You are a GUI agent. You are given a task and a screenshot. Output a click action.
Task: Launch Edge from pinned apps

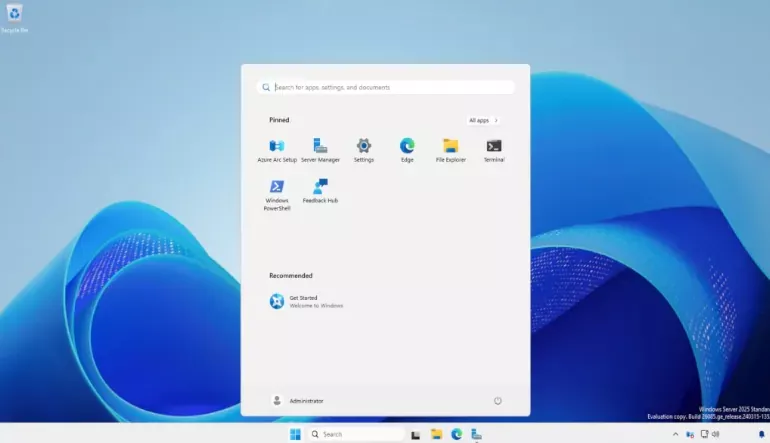407,150
